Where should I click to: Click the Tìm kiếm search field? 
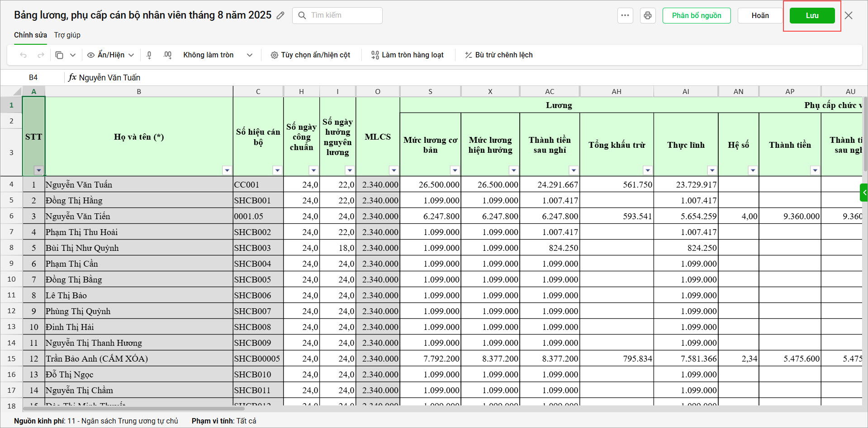(x=344, y=15)
